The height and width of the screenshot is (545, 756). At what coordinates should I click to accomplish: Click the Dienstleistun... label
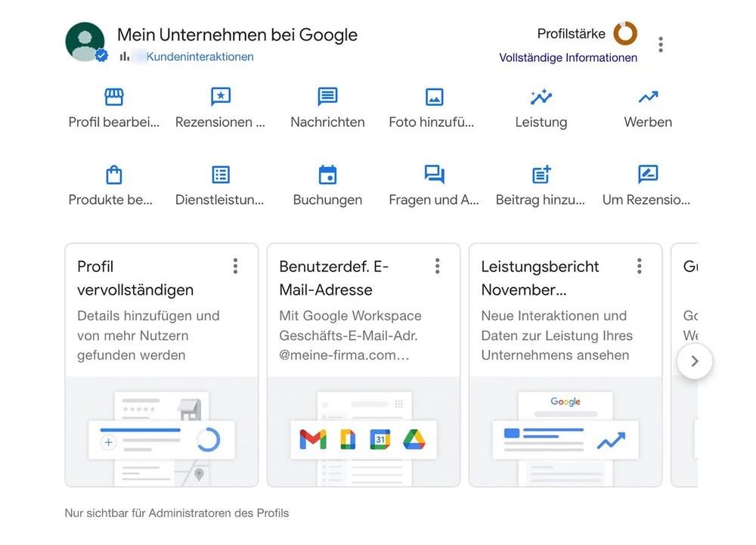point(219,200)
